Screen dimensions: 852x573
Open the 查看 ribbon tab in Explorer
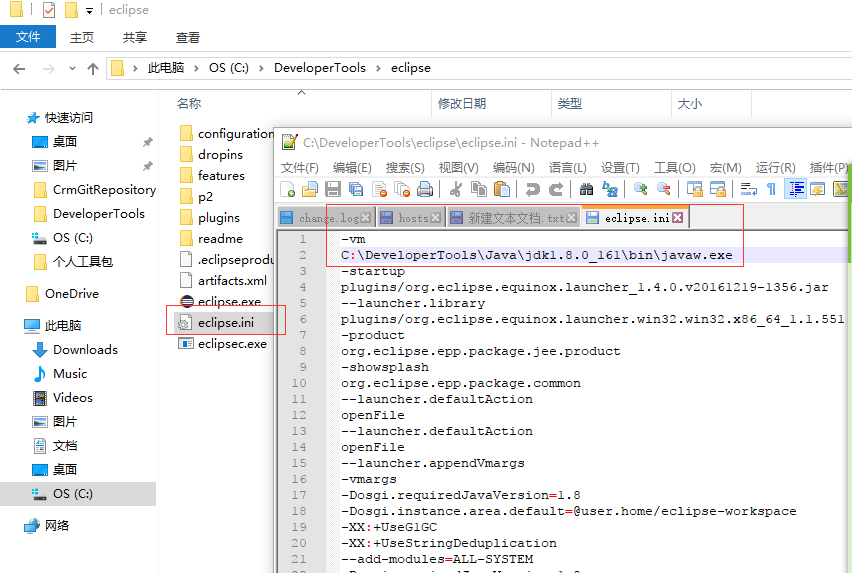point(188,37)
